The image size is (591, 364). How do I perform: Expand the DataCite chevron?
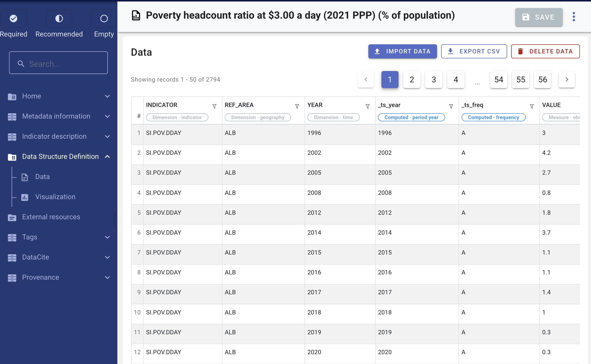[x=107, y=257]
